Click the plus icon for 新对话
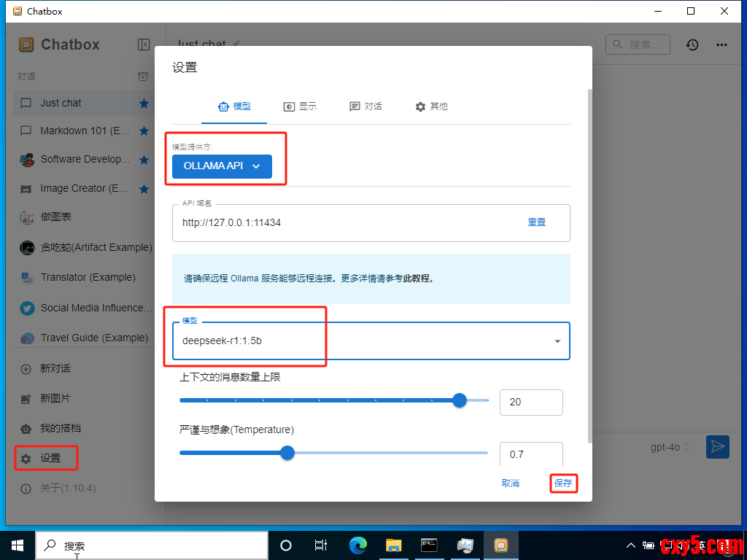The height and width of the screenshot is (560, 747). pos(26,369)
